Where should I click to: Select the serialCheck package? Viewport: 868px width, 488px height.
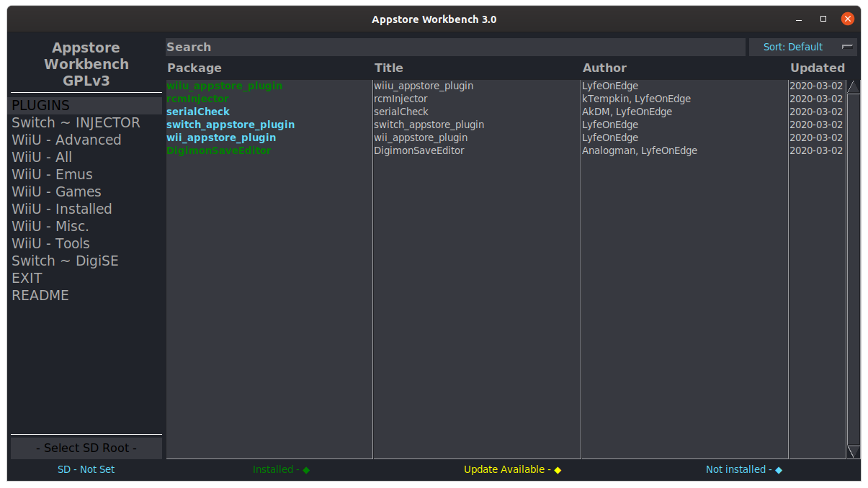tap(198, 112)
